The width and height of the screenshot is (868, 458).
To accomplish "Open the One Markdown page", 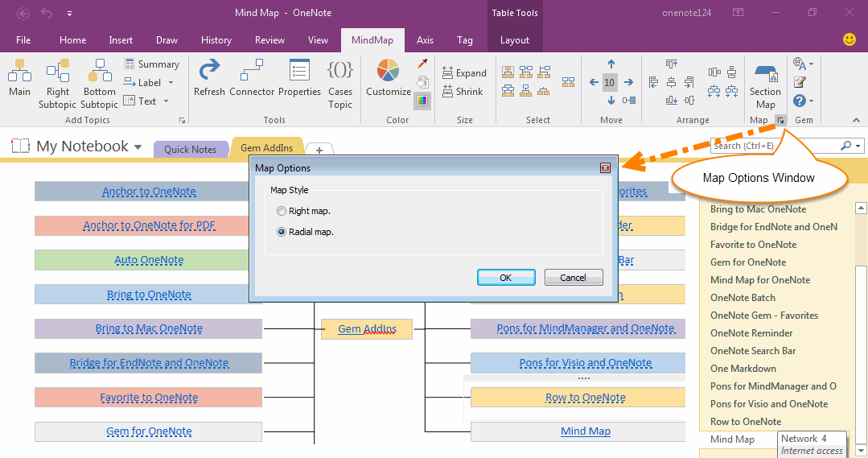I will (743, 369).
